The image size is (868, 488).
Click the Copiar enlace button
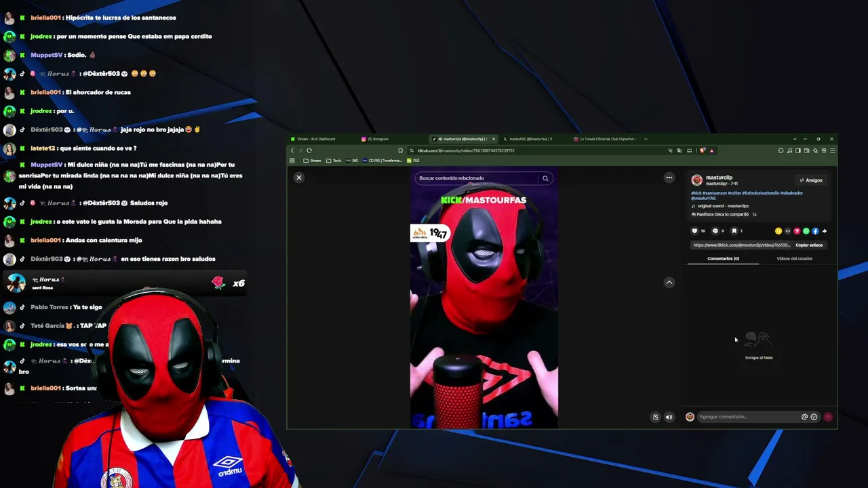tap(809, 245)
